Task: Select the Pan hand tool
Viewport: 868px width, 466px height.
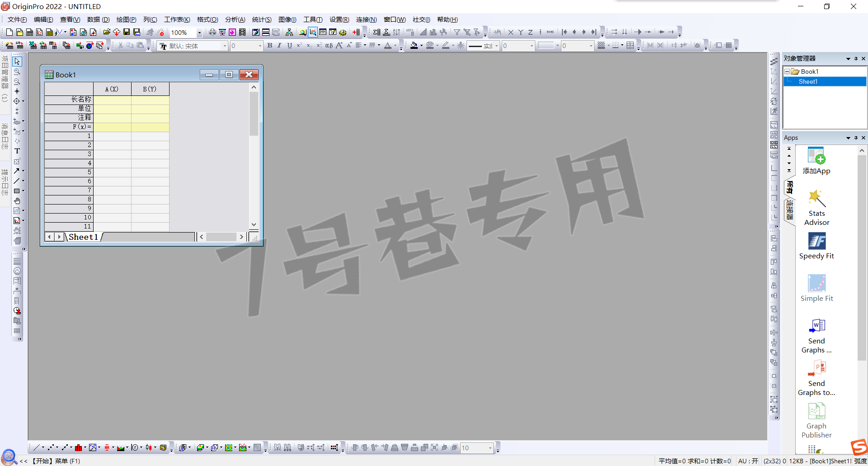Action: (17, 201)
